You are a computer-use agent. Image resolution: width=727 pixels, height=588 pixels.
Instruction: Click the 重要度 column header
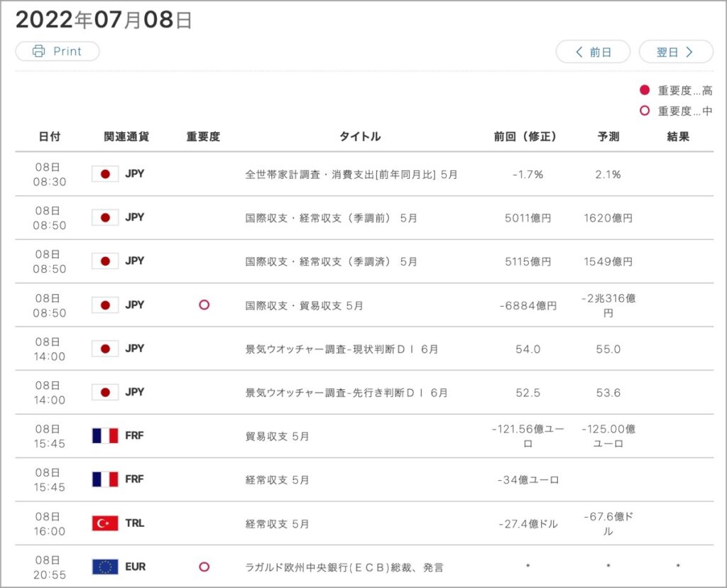click(203, 136)
